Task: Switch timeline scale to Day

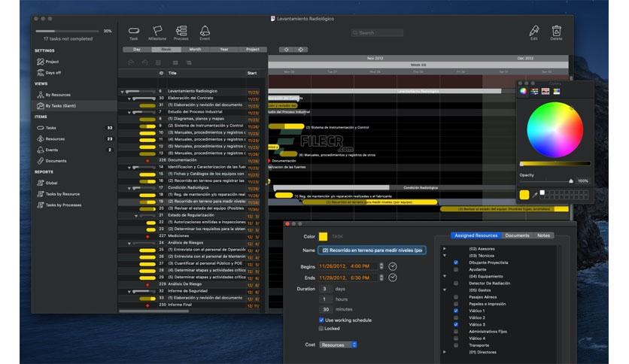Action: (x=137, y=50)
